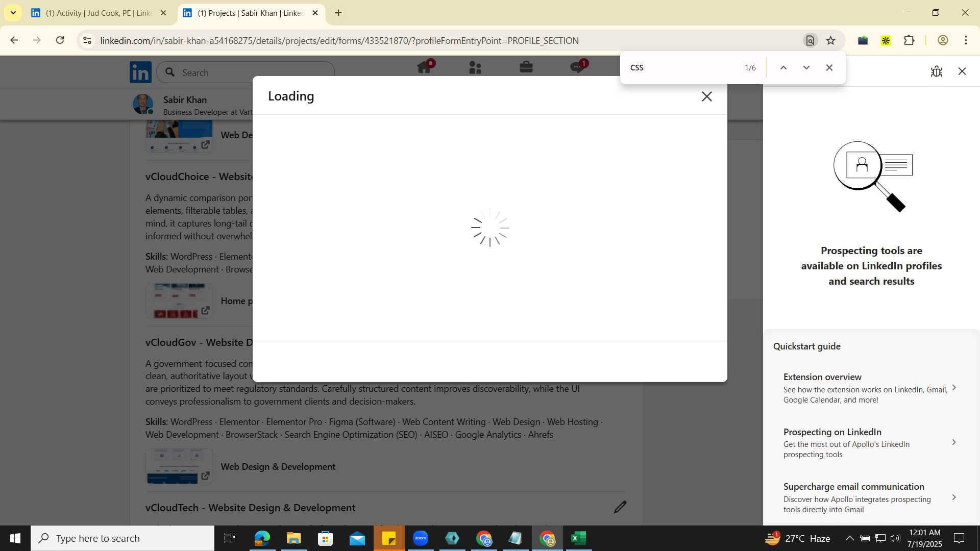Close the find bar

click(829, 67)
